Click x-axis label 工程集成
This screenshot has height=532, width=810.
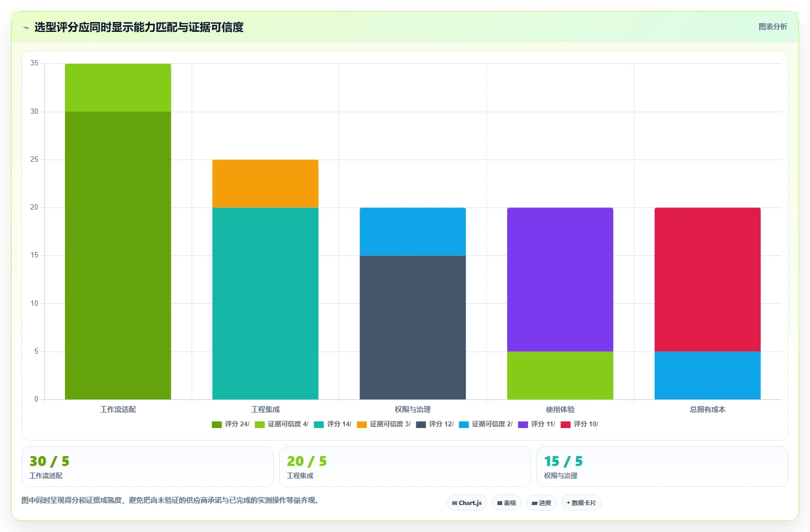[265, 409]
